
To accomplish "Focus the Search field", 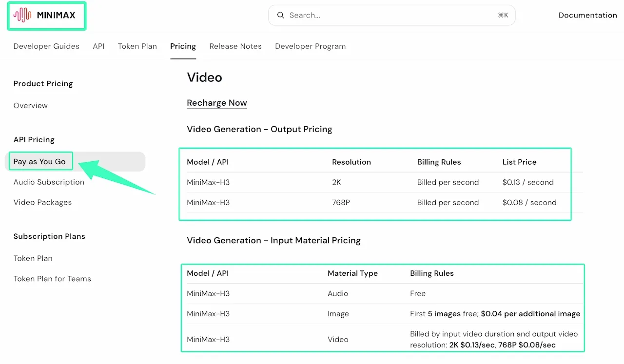I will click(391, 15).
